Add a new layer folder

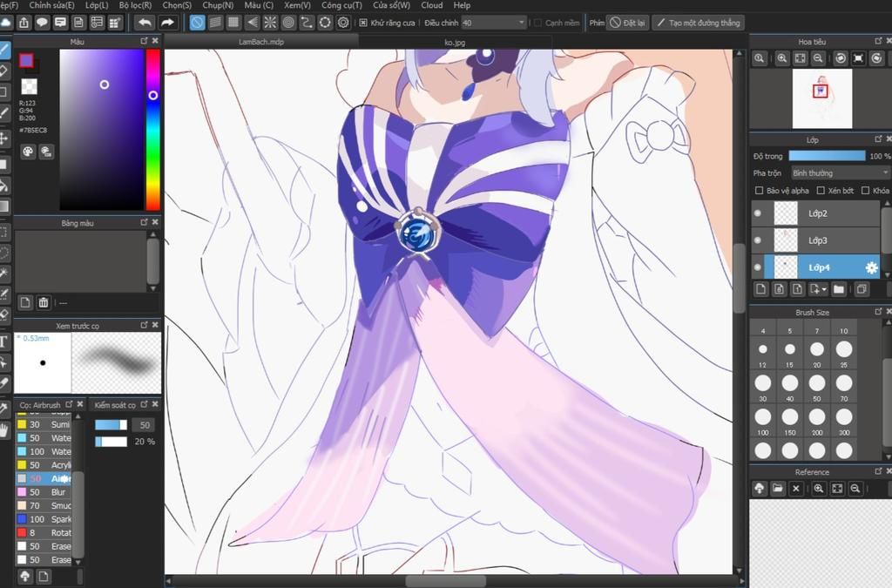tap(839, 289)
